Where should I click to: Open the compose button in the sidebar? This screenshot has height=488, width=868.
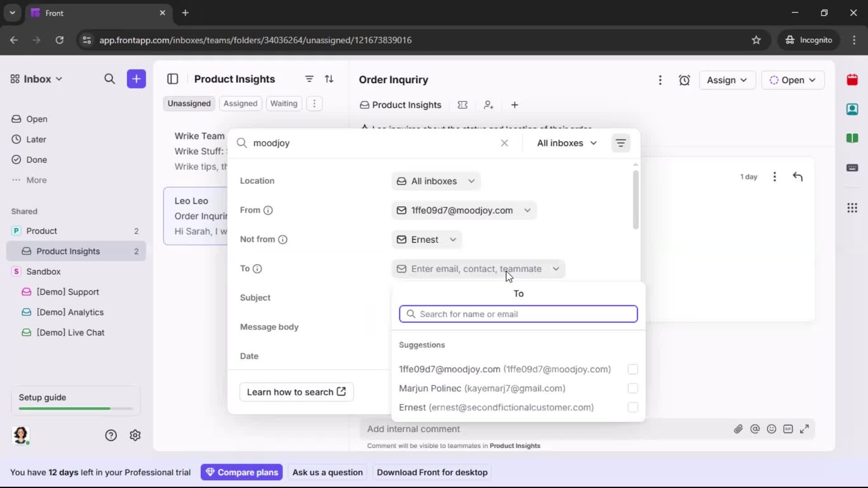pyautogui.click(x=136, y=79)
